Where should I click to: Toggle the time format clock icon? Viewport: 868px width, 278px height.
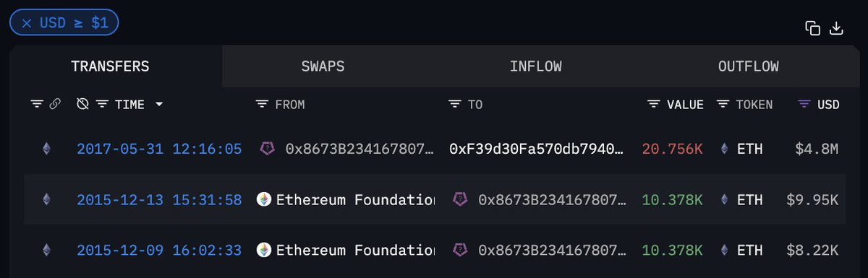pyautogui.click(x=83, y=105)
